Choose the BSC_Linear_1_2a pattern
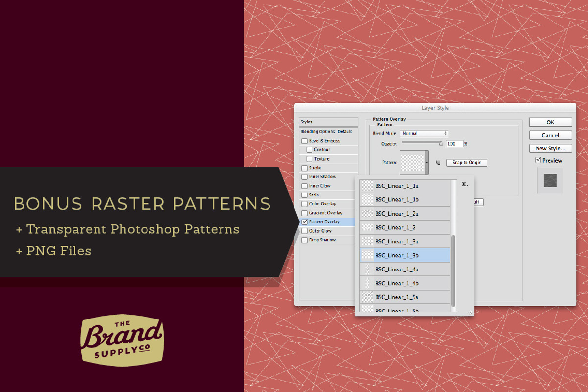The height and width of the screenshot is (392, 588). click(405, 214)
